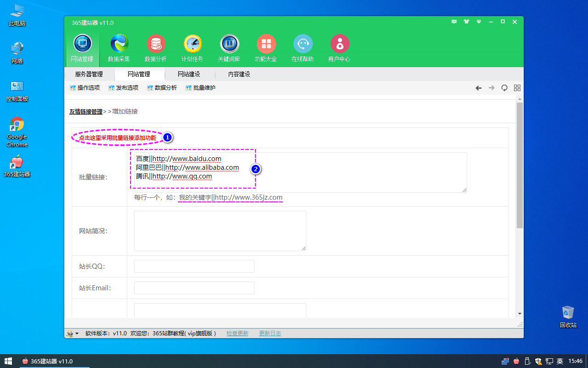Image resolution: width=588 pixels, height=368 pixels.
Task: Focus the 站长QQ input field
Action: [194, 266]
